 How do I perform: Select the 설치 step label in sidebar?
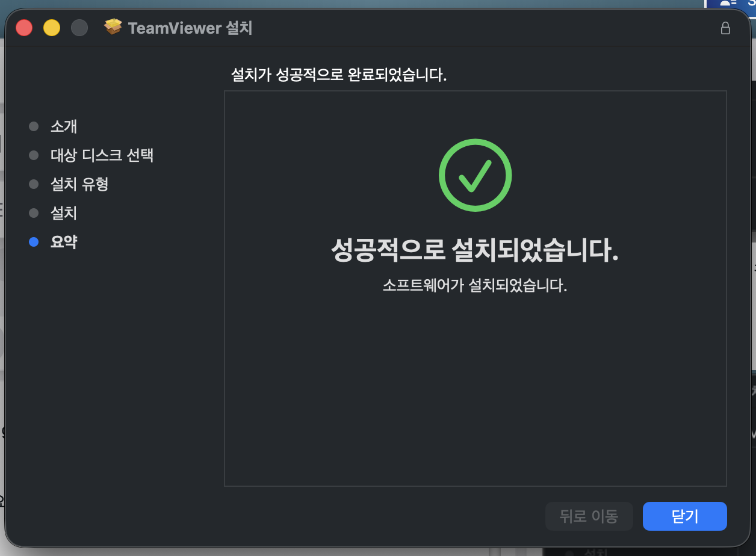(x=64, y=213)
